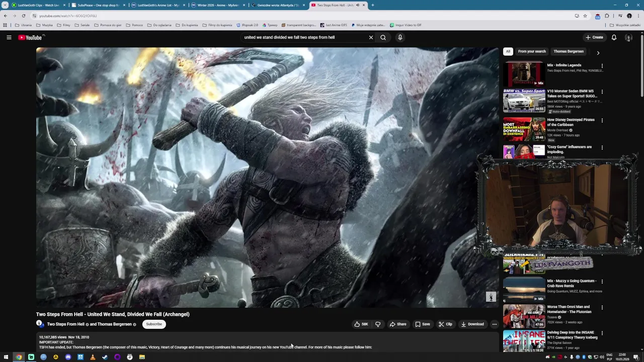This screenshot has height=362, width=644.
Task: Go back in the browser
Action: [x=6, y=16]
